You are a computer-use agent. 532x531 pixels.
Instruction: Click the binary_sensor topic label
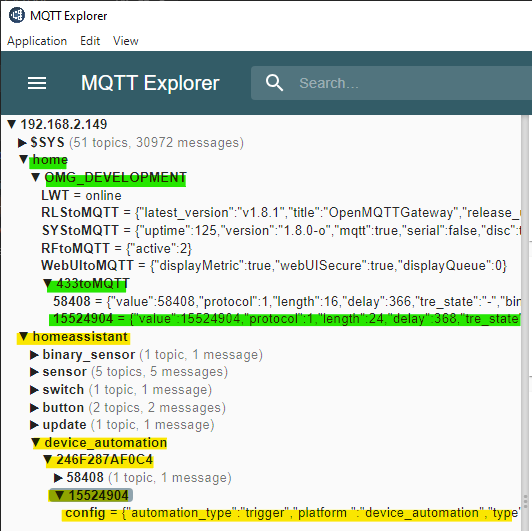(x=89, y=355)
